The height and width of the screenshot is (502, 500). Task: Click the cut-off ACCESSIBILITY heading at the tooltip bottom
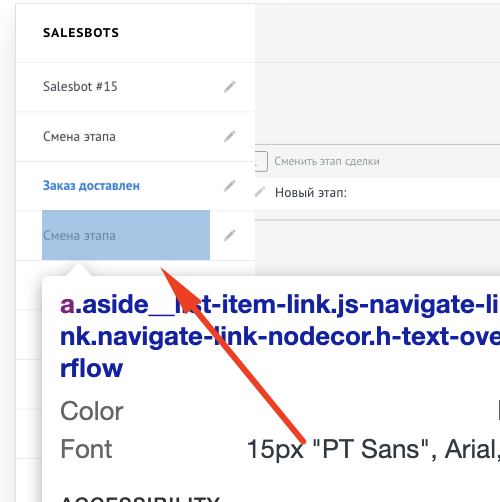pos(140,499)
